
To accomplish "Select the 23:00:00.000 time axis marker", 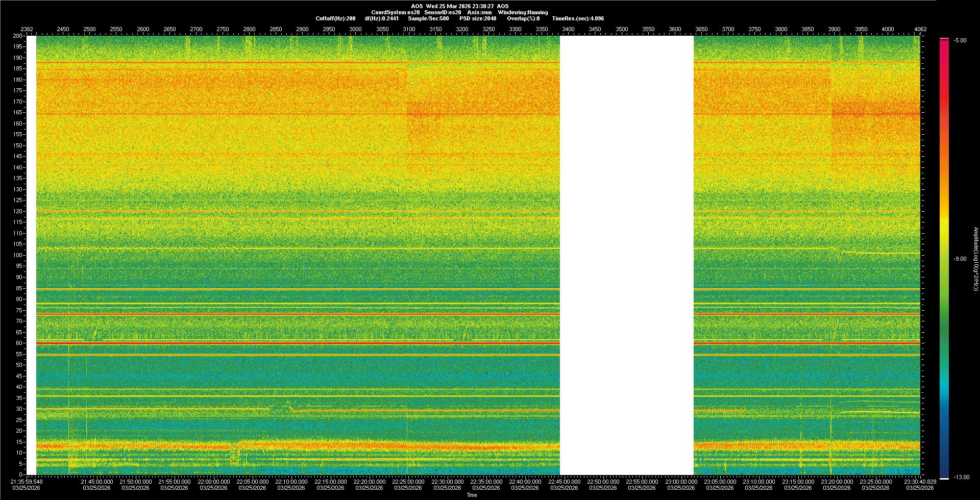I will pos(681,482).
